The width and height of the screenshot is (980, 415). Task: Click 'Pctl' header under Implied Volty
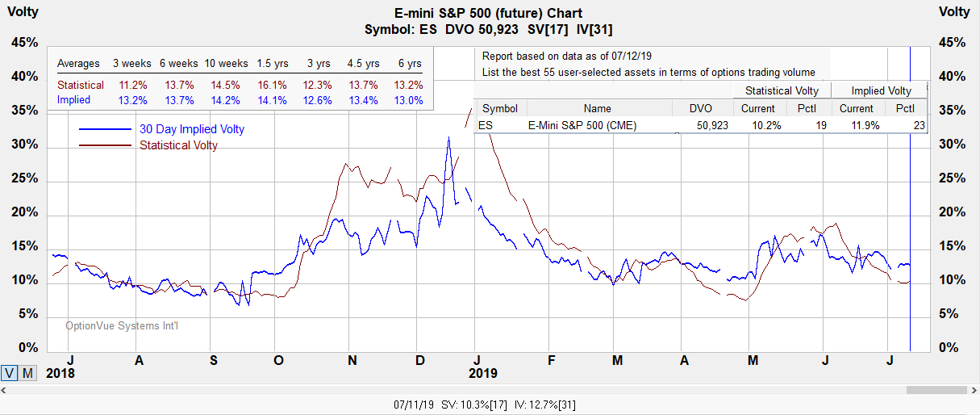[905, 108]
